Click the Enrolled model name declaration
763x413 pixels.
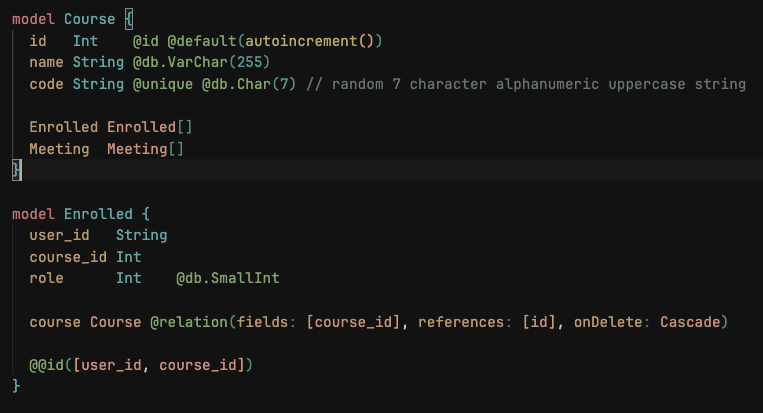[x=98, y=214]
